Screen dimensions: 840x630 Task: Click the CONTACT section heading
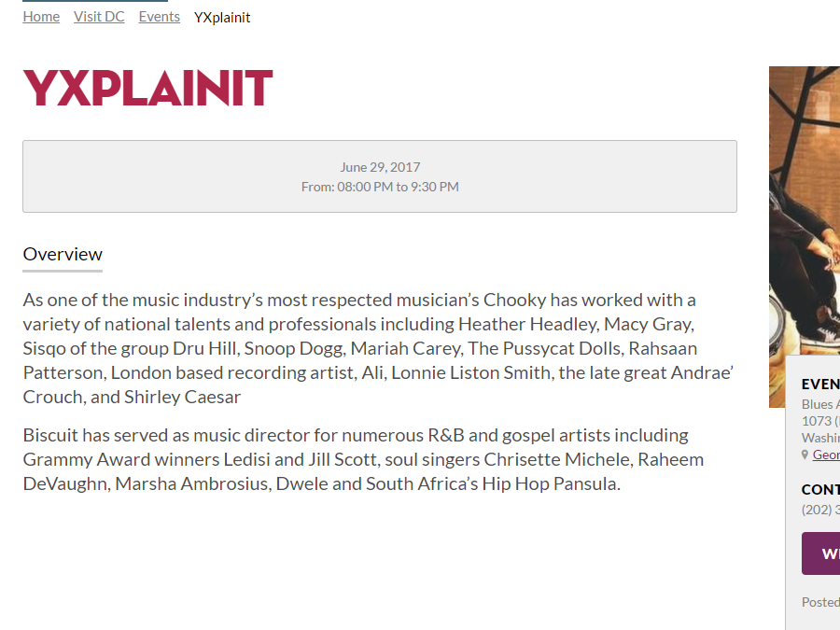[x=820, y=490]
